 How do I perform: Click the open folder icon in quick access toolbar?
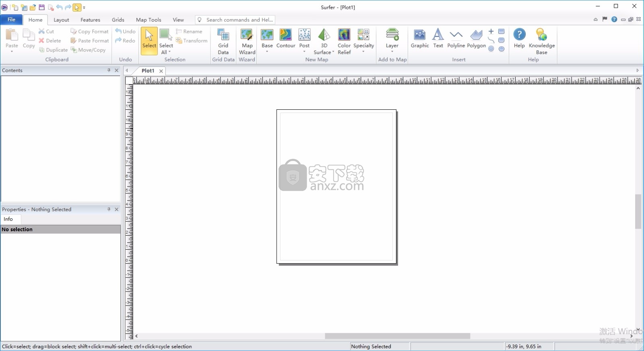[33, 7]
